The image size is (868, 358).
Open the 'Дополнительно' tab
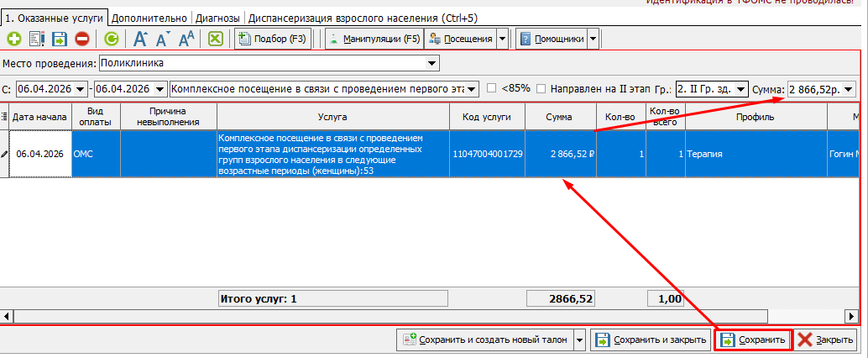(149, 18)
